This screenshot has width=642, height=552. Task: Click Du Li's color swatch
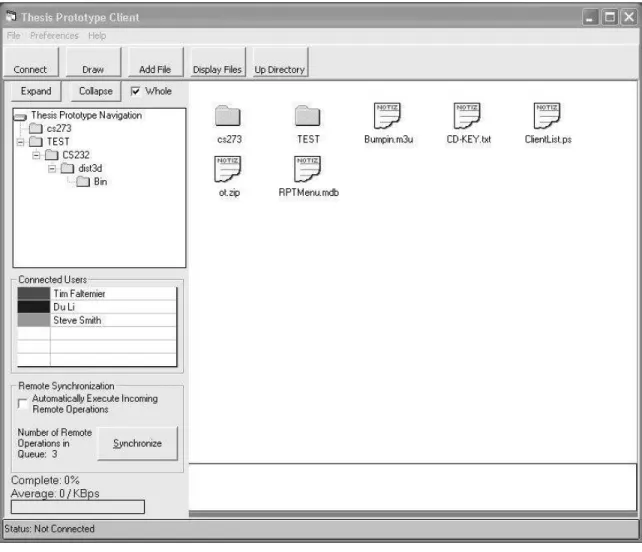[x=34, y=307]
